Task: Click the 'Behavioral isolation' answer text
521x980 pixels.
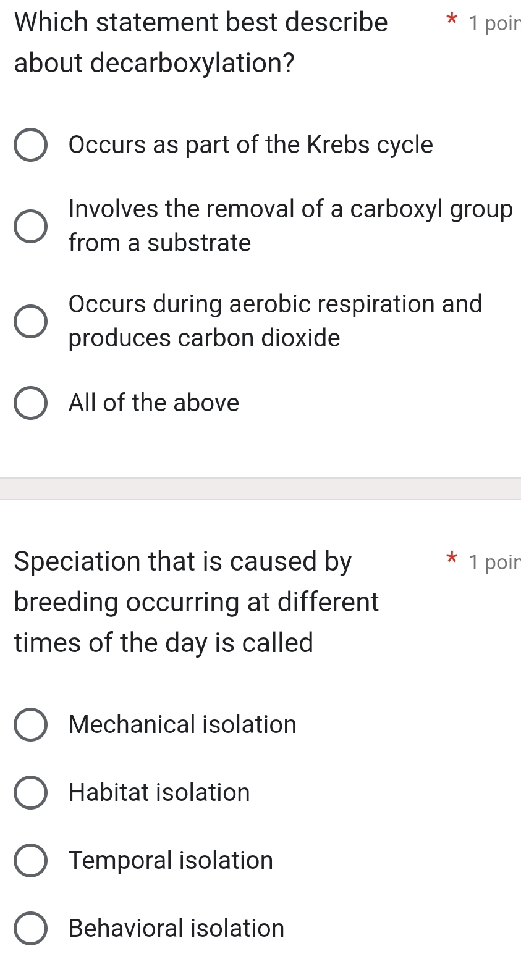Action: [176, 928]
